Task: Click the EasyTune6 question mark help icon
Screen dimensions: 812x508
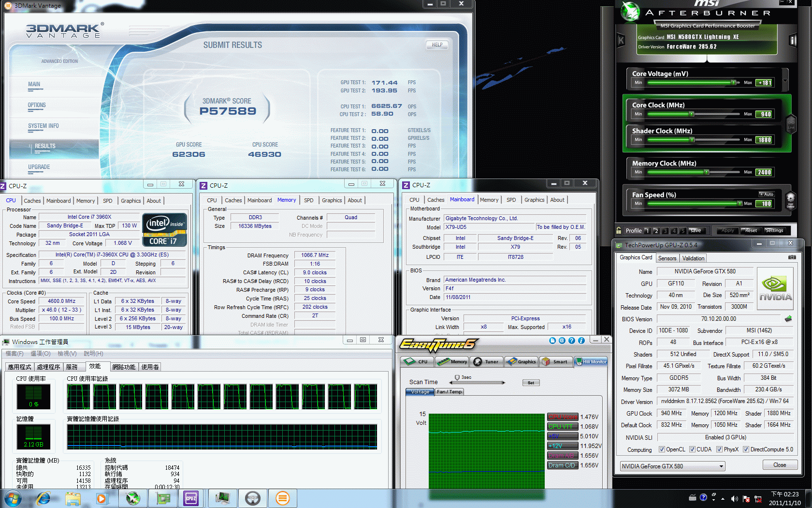Action: [572, 341]
